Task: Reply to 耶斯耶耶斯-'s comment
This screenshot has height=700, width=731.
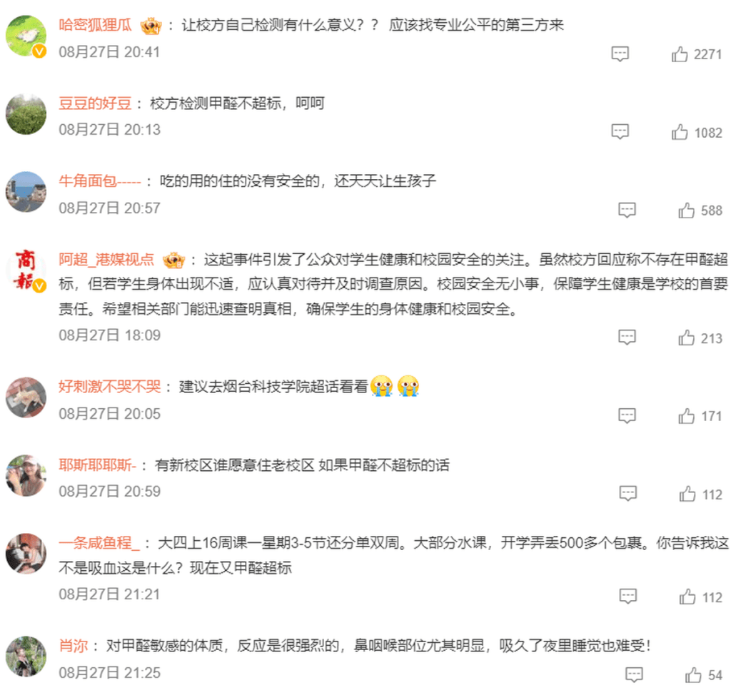Action: click(x=627, y=494)
